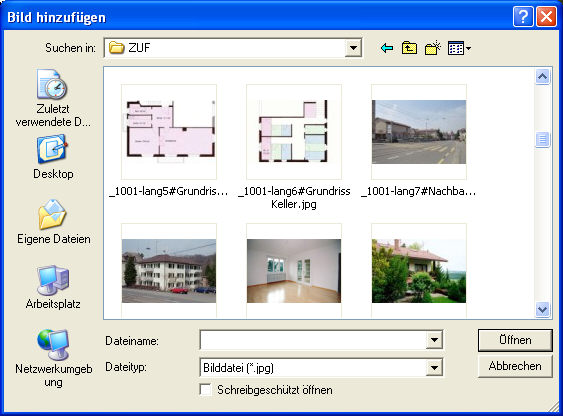
Task: Open the view menu icon
Action: tap(459, 48)
